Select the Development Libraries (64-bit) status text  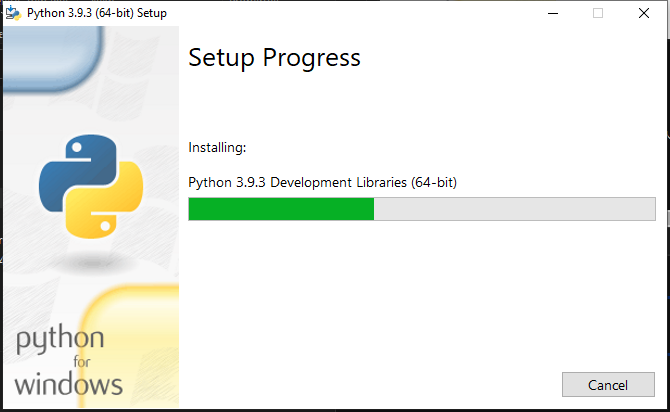pyautogui.click(x=364, y=182)
